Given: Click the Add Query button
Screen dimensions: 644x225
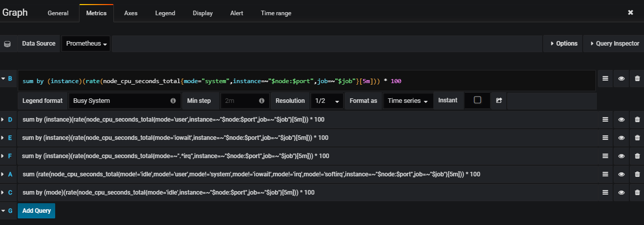Looking at the screenshot, I should point(36,211).
